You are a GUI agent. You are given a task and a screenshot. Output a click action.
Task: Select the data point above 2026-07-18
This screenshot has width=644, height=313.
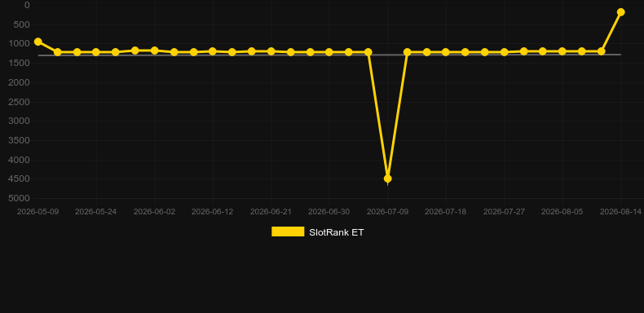(x=446, y=52)
